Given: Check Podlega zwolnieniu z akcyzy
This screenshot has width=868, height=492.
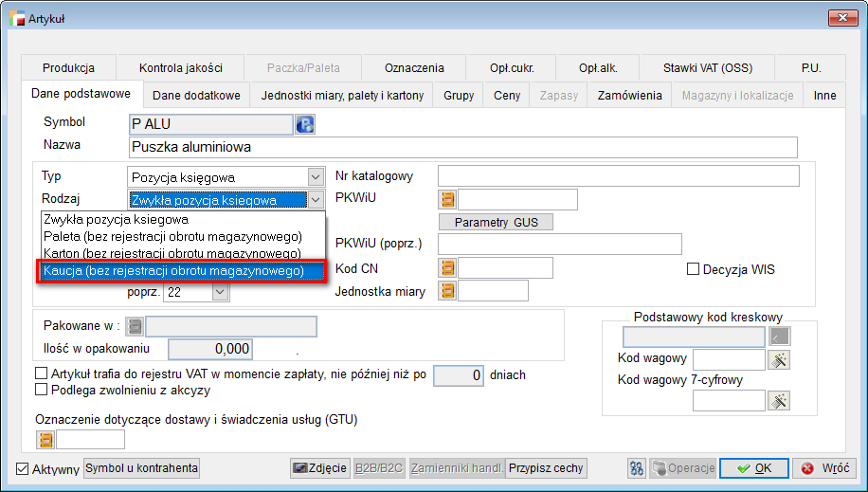Looking at the screenshot, I should (x=42, y=390).
